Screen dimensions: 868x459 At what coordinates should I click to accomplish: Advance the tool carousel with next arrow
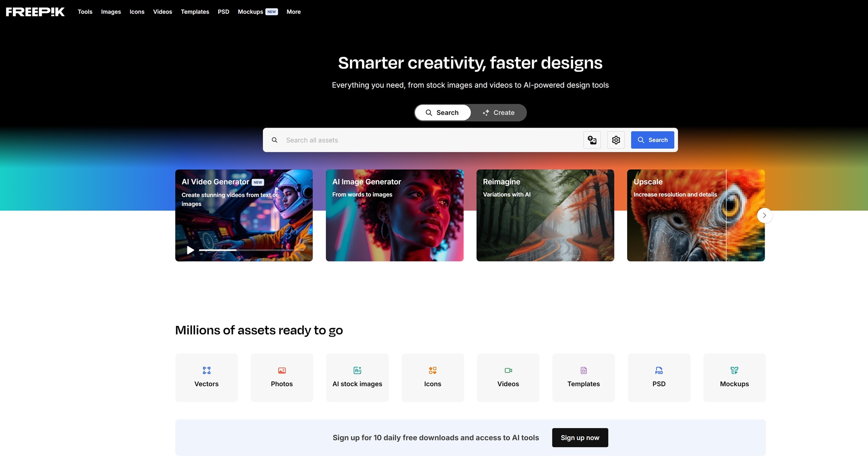pyautogui.click(x=764, y=215)
